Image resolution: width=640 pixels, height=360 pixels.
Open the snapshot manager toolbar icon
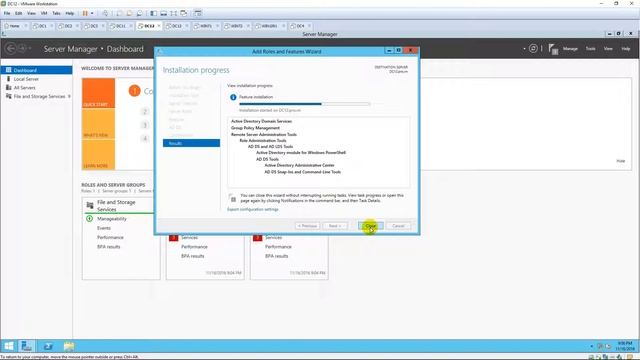coord(139,13)
